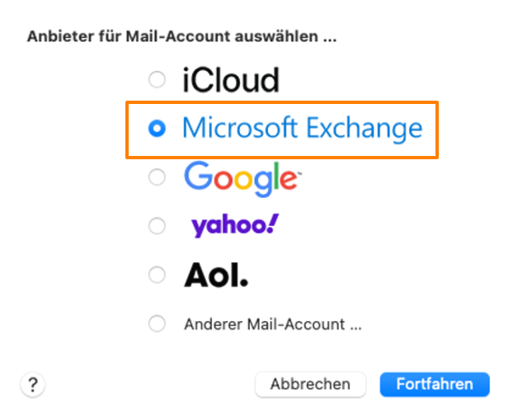Click the trademark symbol beside the Google logo

pyautogui.click(x=299, y=172)
